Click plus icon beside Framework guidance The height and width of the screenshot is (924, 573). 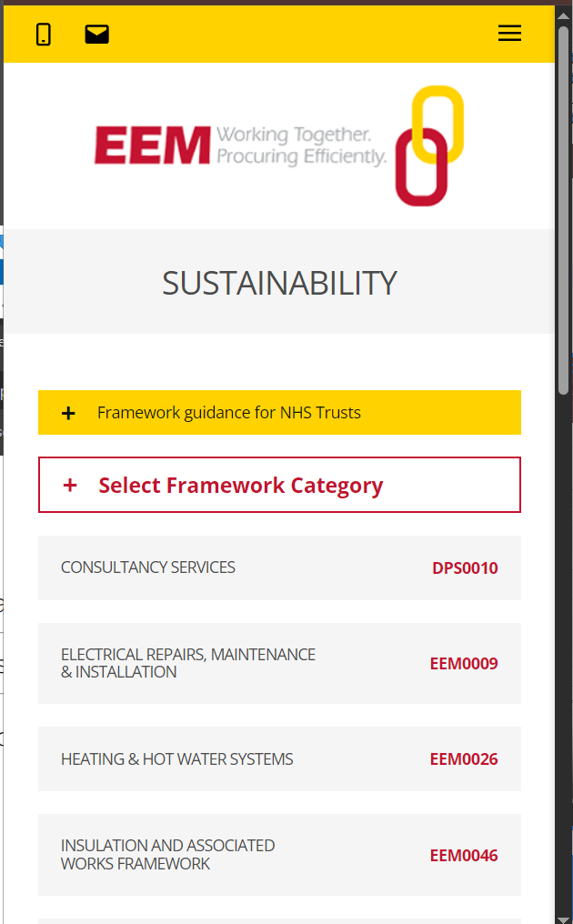[x=68, y=413]
